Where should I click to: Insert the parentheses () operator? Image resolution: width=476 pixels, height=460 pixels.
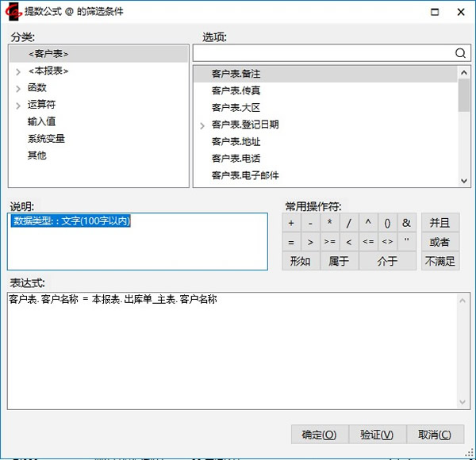click(387, 223)
